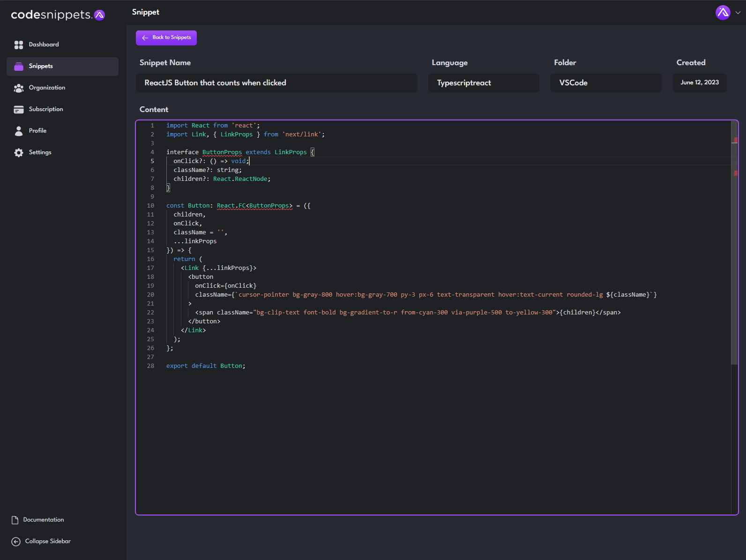Open the Folder field showing VSCode
The width and height of the screenshot is (746, 560).
606,82
